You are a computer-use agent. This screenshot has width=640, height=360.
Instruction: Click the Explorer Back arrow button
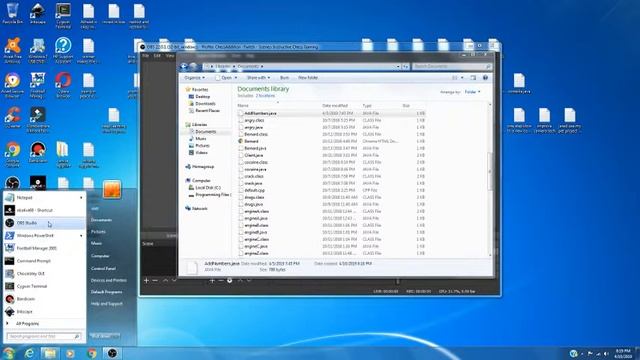pyautogui.click(x=184, y=66)
